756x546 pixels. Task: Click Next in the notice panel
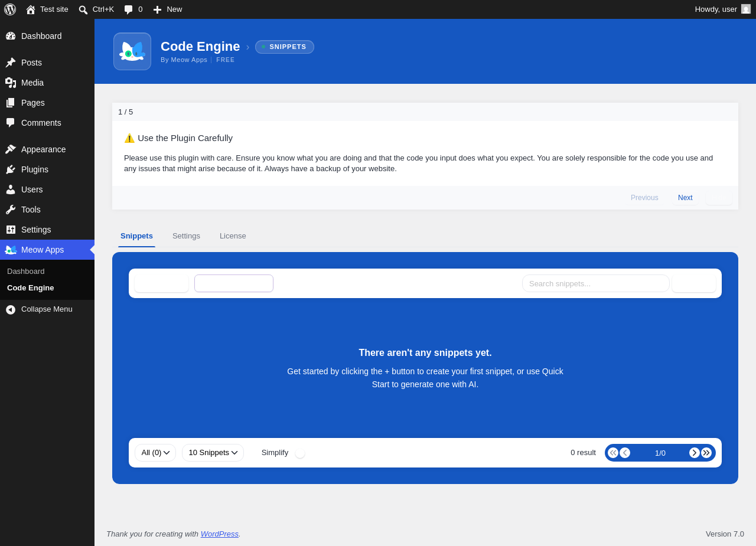tap(685, 198)
